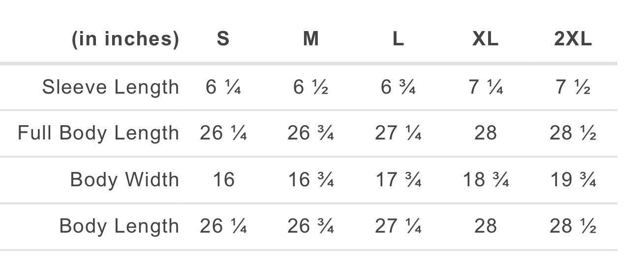
Task: Click the Body Length row label
Action: click(120, 226)
